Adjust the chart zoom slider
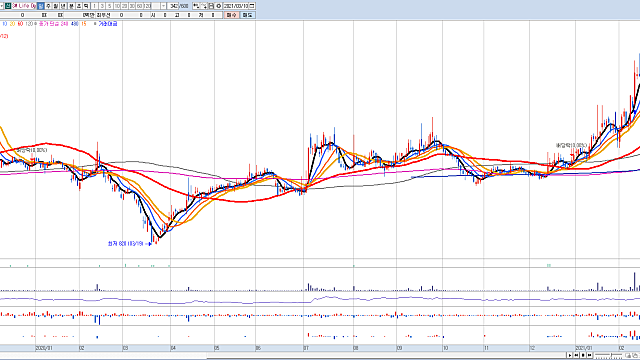 [611, 355]
